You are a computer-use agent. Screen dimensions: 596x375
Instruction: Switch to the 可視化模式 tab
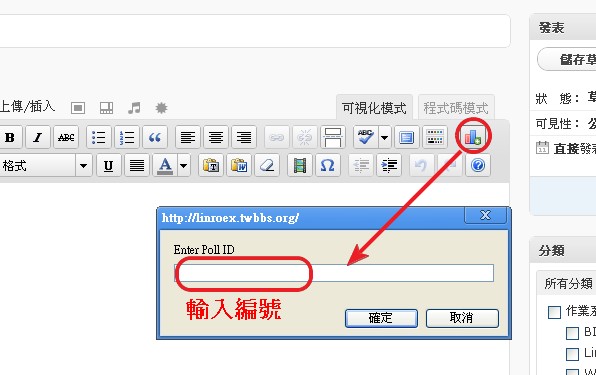374,108
